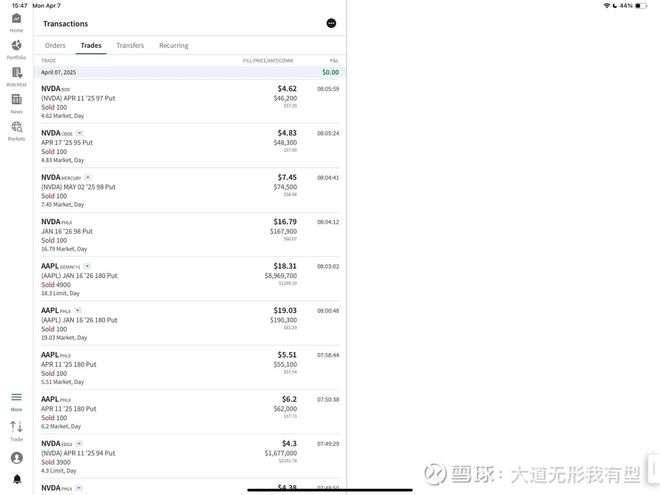This screenshot has height=495, width=660.
Task: Open the account profile icon
Action: point(17,458)
